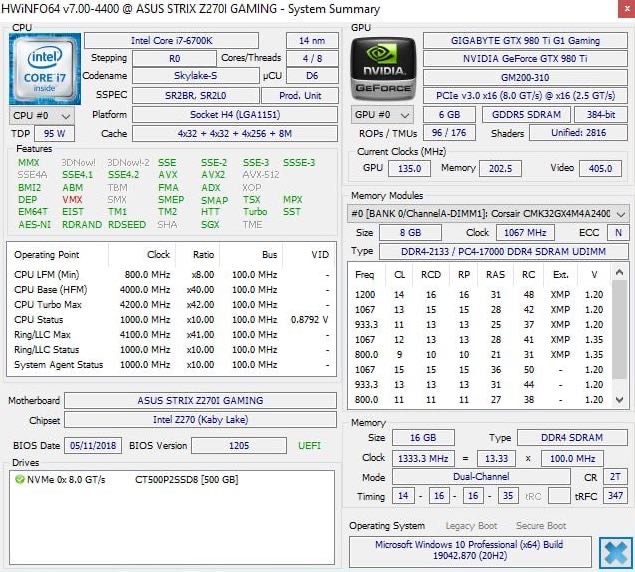
Task: Click the Video clock 405.0 field
Action: pos(601,169)
